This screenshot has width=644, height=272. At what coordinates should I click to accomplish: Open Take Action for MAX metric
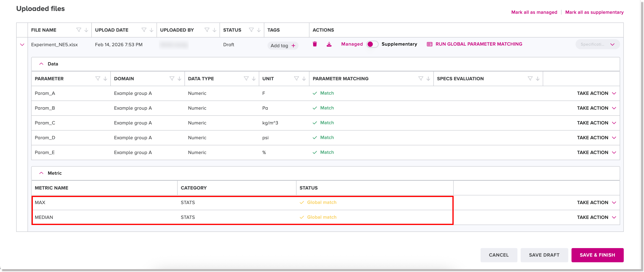[x=596, y=202]
